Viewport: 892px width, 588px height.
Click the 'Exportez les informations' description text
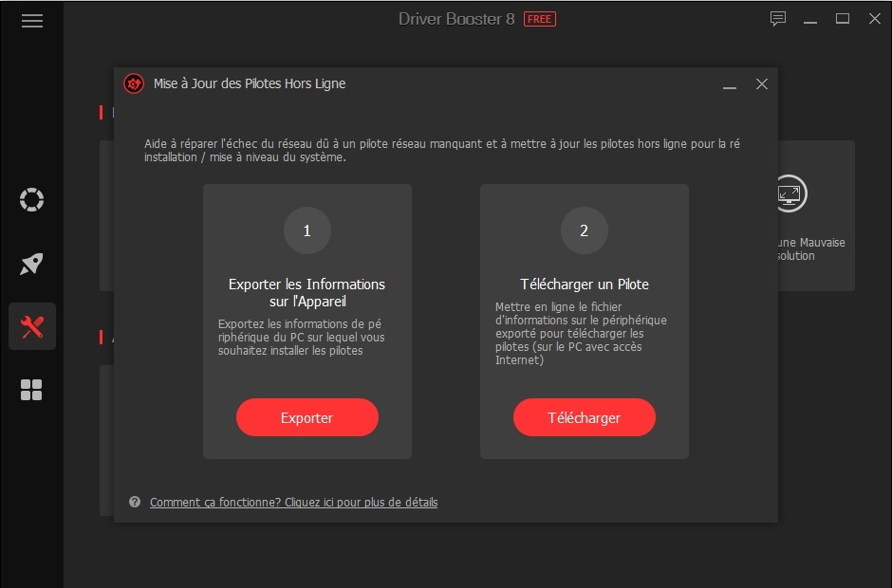coord(302,338)
